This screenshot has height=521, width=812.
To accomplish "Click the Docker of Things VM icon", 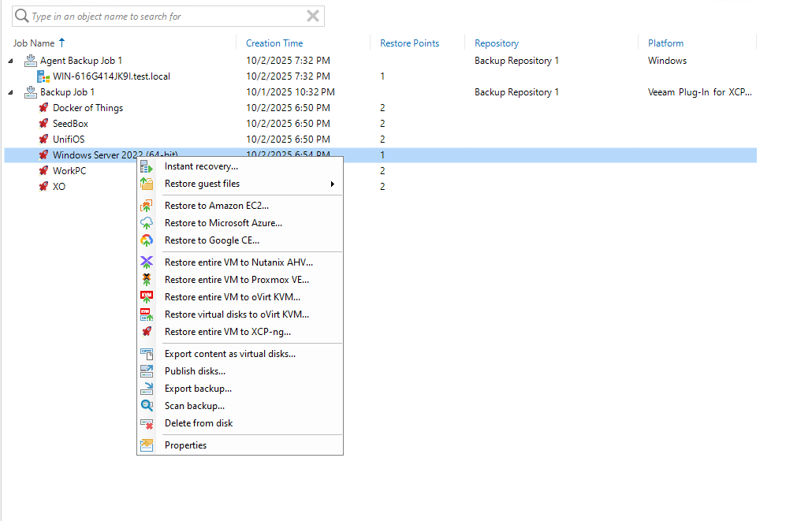I will pyautogui.click(x=44, y=108).
